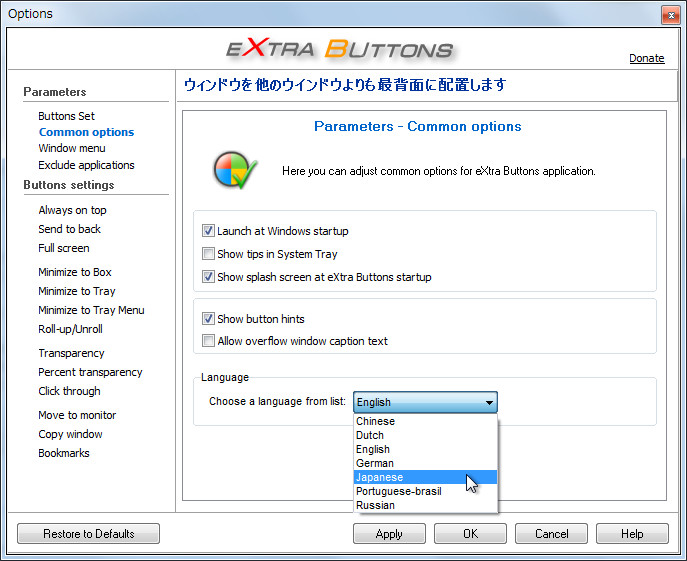Select Russian from the language list
687x561 pixels.
pos(425,505)
